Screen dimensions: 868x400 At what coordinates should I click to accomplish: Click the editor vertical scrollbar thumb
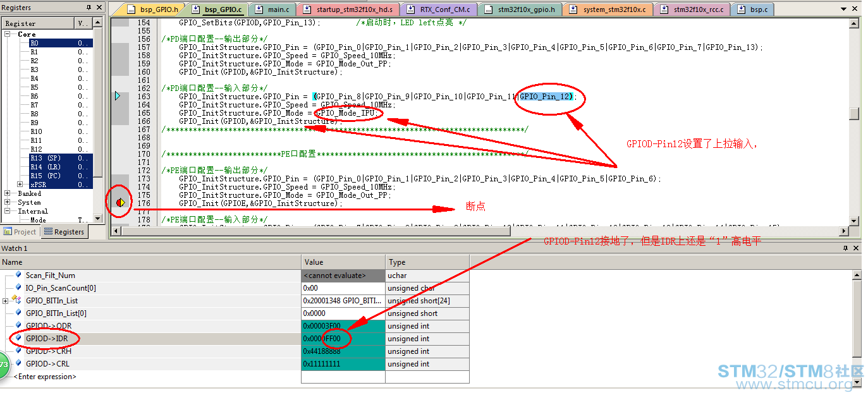(854, 114)
